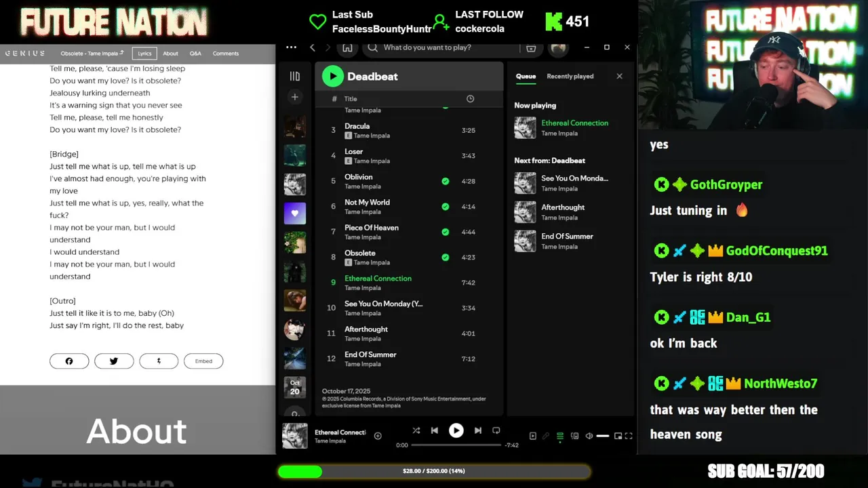Toggle saved checkmark for Not My World
Image resolution: width=868 pixels, height=488 pixels.
(446, 207)
